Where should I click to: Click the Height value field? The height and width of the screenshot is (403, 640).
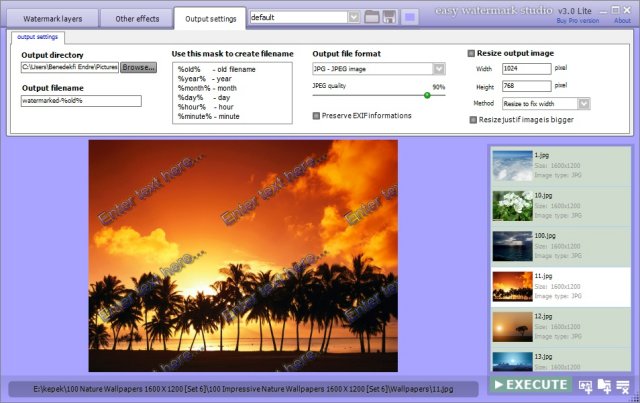(527, 86)
